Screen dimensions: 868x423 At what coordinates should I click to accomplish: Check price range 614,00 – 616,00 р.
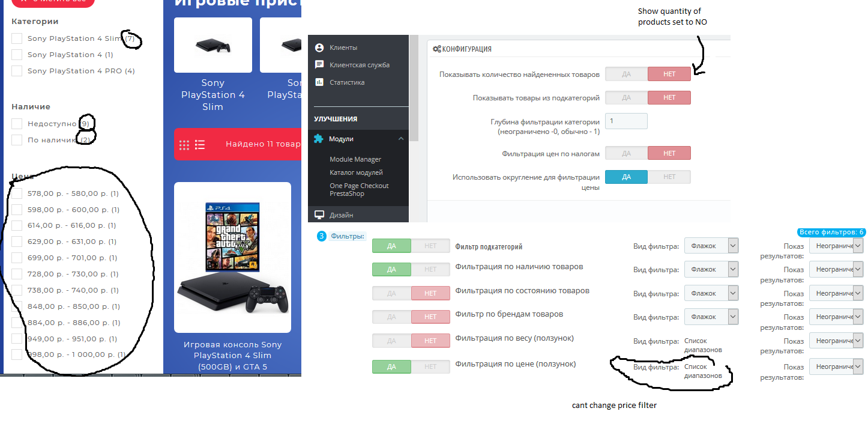click(17, 225)
